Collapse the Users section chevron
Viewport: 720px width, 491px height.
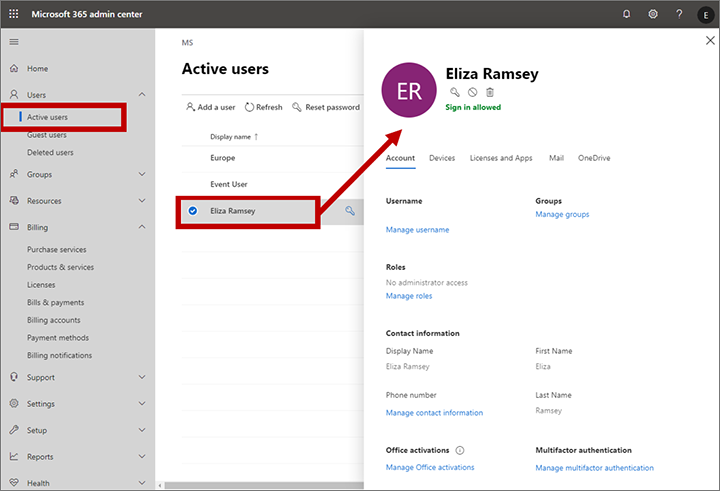click(x=142, y=94)
